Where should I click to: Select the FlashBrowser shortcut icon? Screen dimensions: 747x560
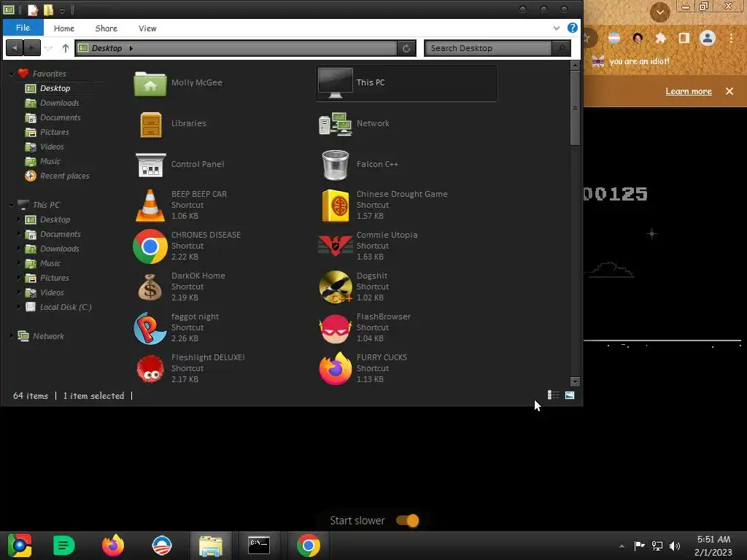coord(336,328)
